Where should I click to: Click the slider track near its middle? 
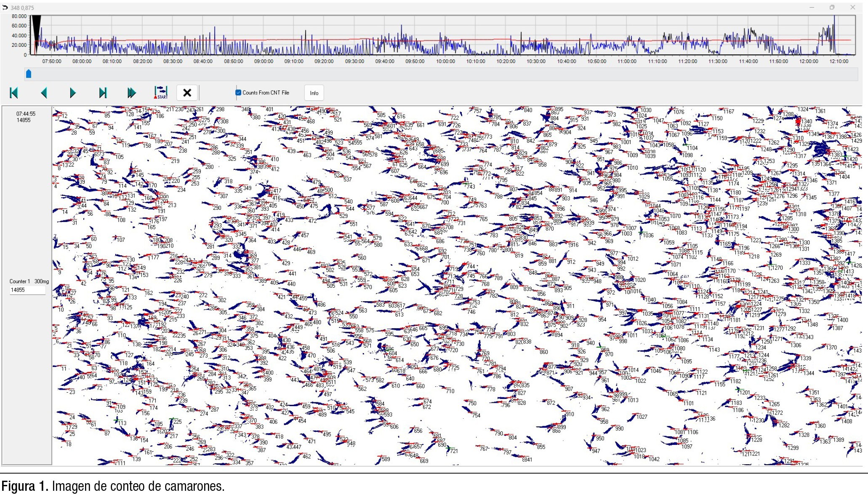442,74
